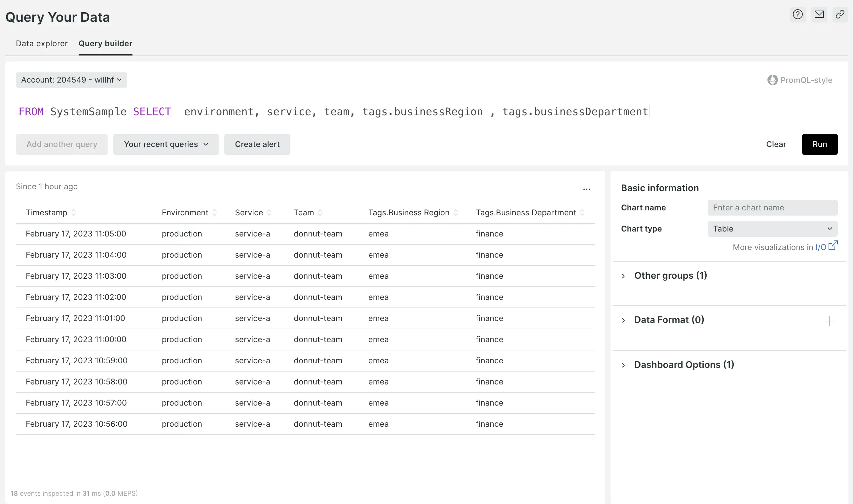Run the SystemSample query

pos(820,144)
